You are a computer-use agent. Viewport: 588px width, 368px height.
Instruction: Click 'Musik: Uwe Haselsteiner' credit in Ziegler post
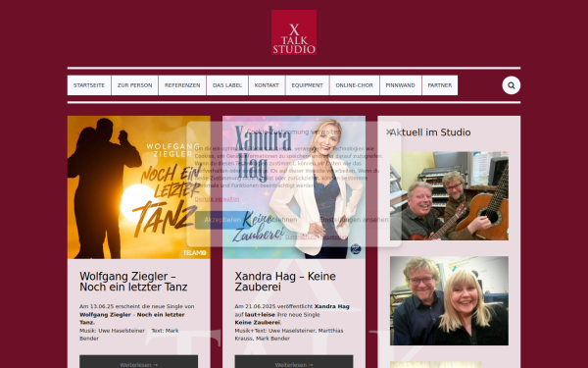[x=112, y=331]
